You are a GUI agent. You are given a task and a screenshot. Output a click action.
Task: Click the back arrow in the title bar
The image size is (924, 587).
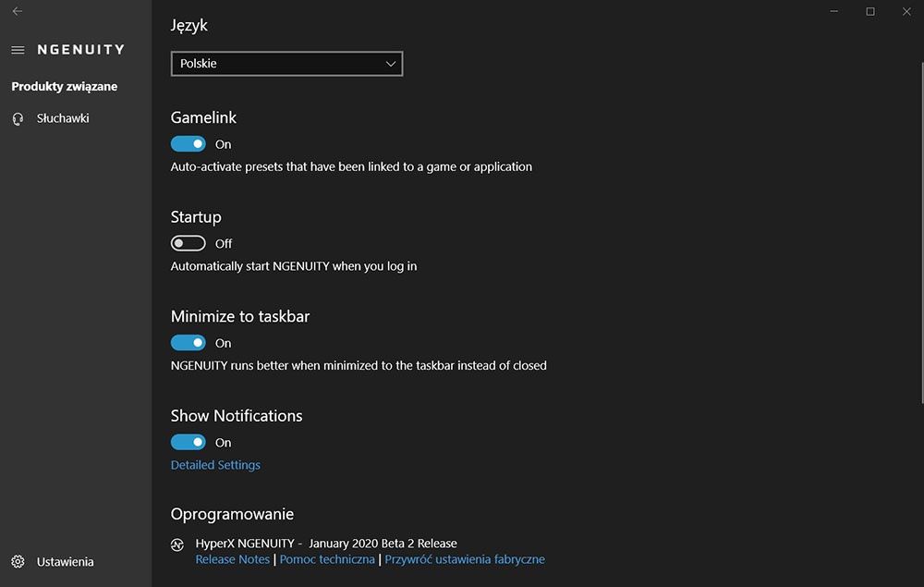[17, 11]
